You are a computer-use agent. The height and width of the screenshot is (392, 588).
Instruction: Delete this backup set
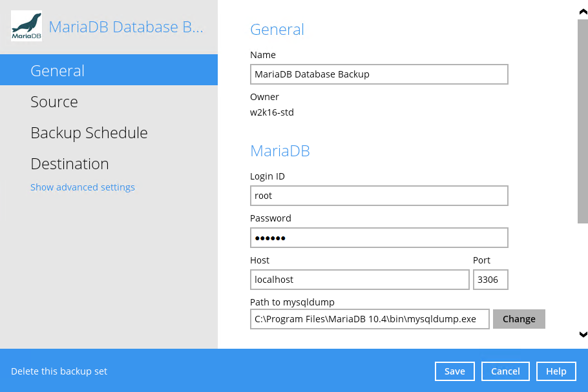click(x=59, y=371)
